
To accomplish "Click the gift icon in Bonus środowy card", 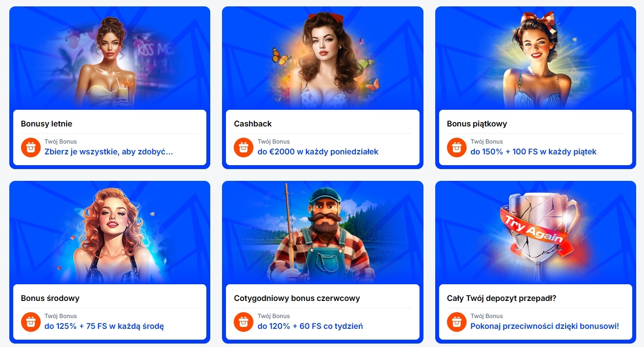I will tap(31, 322).
